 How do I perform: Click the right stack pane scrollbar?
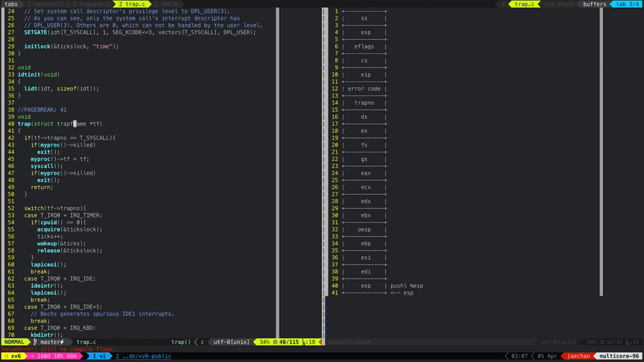601,151
